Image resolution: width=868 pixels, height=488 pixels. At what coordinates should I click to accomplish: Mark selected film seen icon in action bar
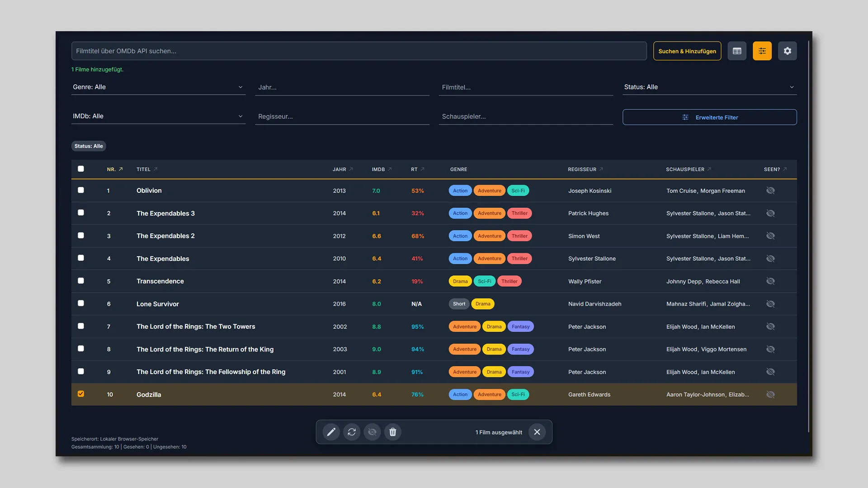coord(372,432)
